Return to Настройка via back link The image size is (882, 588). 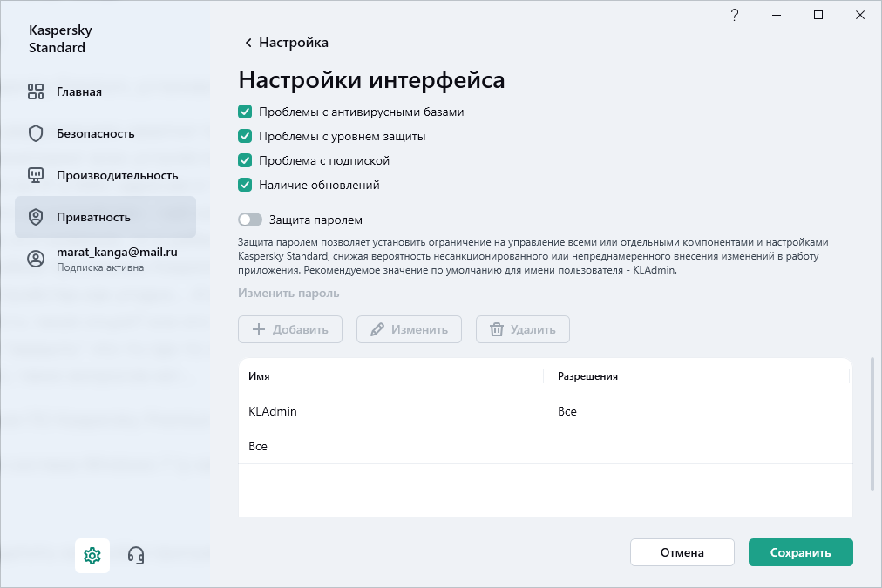(287, 43)
